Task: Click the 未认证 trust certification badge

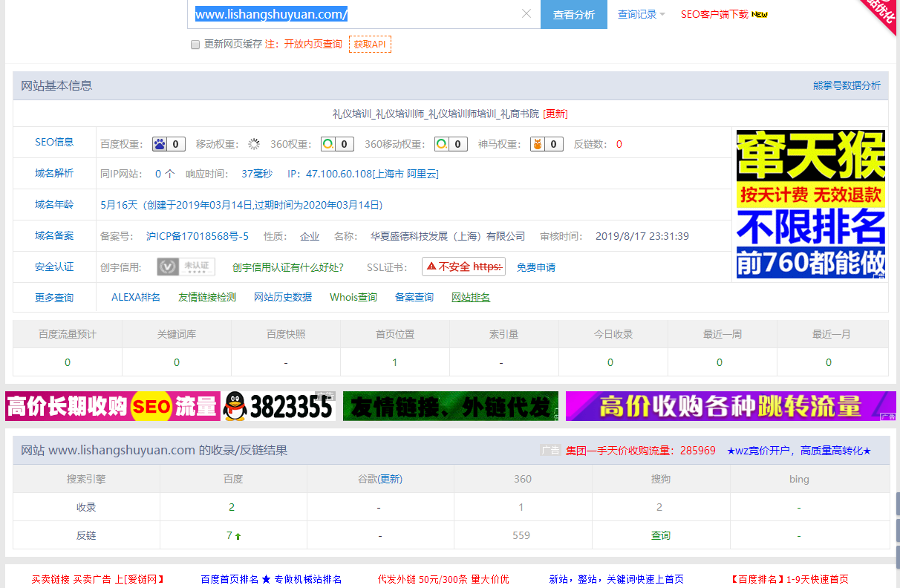Action: [x=186, y=267]
